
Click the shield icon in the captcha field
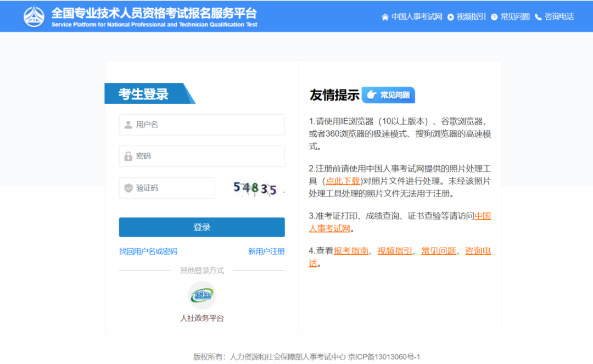click(127, 188)
